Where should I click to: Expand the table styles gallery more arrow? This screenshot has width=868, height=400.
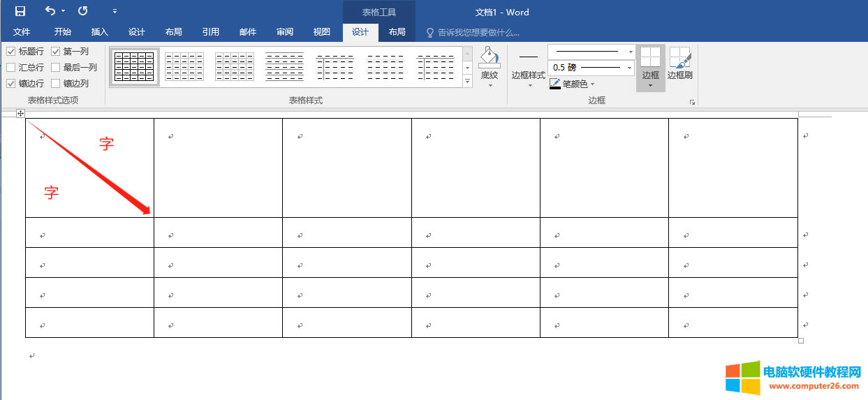(x=468, y=82)
